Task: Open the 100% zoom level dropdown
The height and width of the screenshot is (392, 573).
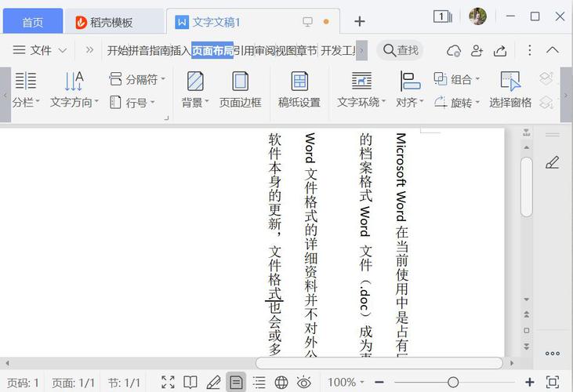Action: click(346, 383)
